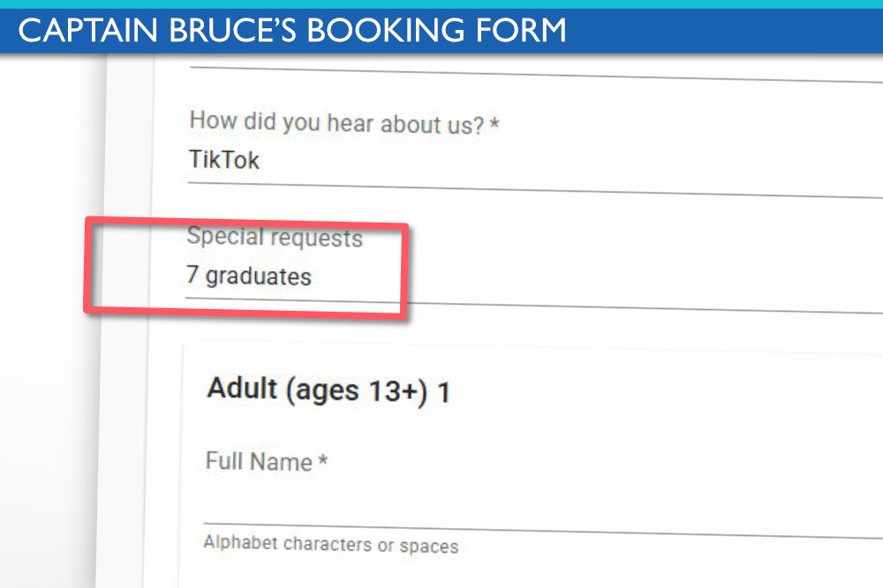Click the "Alphabet characters or spaces" hint text

[330, 544]
